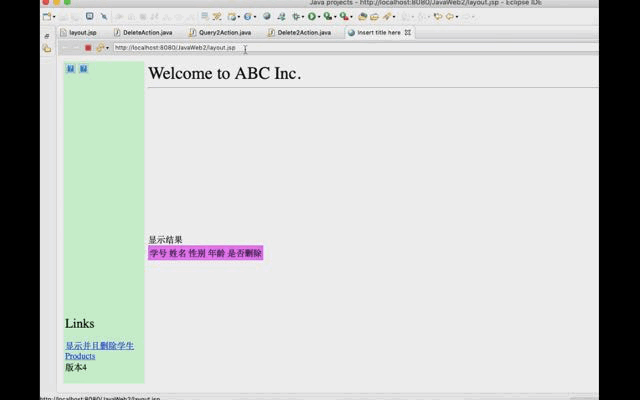The width and height of the screenshot is (640, 400).
Task: Click the console terminal icon in toolbar
Action: point(89,16)
